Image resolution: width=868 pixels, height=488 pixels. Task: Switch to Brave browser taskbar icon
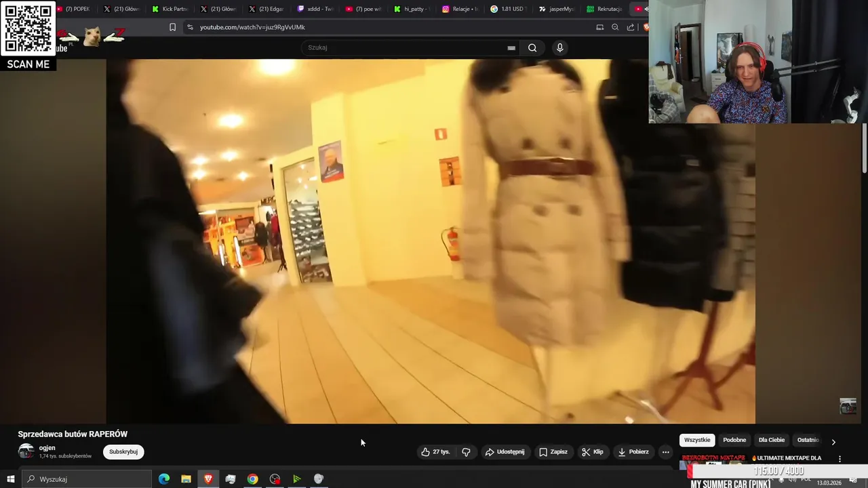[208, 479]
